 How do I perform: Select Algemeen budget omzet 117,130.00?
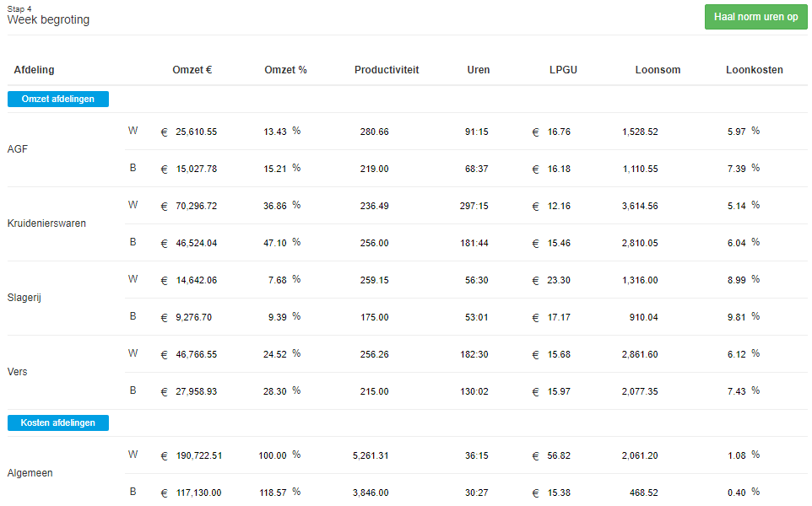coord(199,493)
